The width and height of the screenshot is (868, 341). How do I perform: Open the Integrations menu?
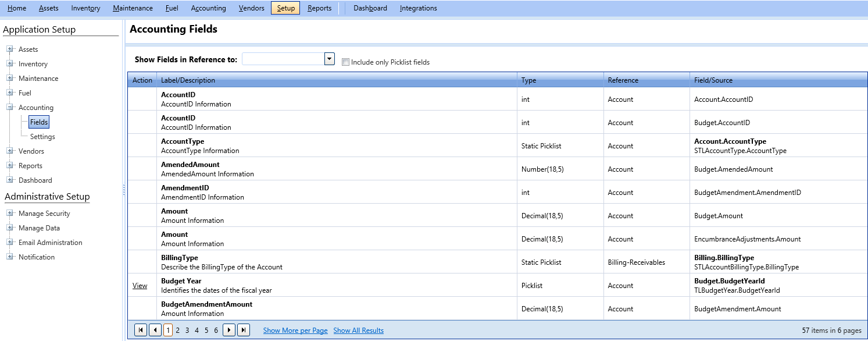[418, 8]
